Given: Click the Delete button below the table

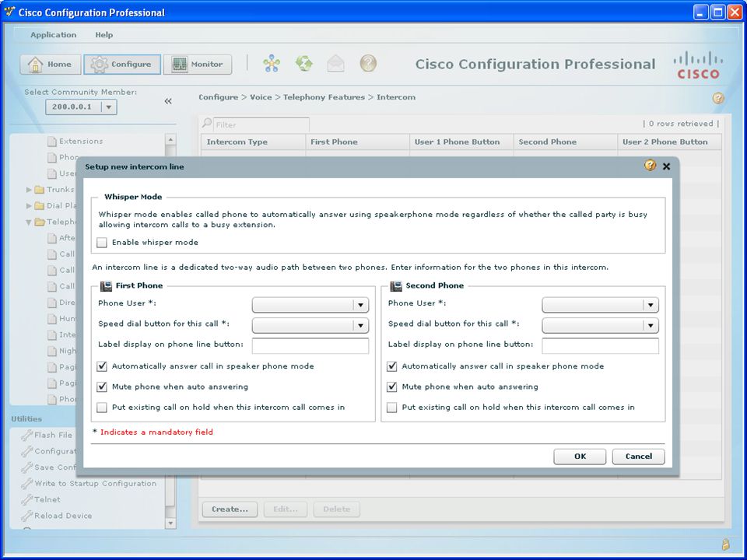Looking at the screenshot, I should pos(336,509).
